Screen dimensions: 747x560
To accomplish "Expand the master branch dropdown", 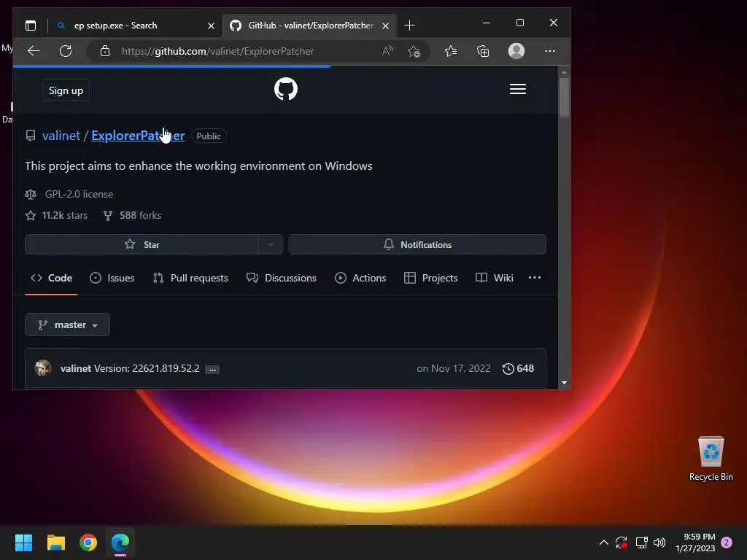I will click(67, 324).
